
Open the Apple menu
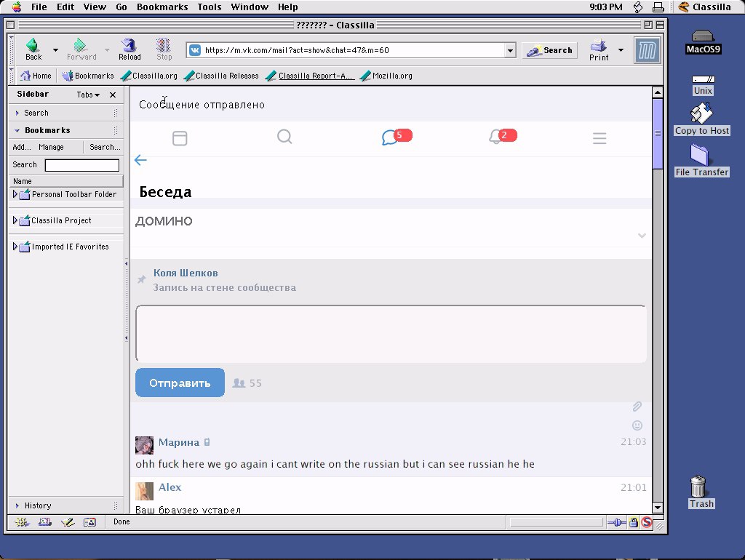17,7
